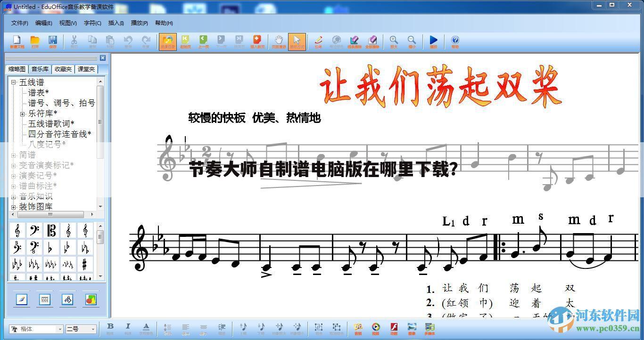The image size is (644, 340).
Task: Open the 播放(P) menu
Action: [139, 23]
